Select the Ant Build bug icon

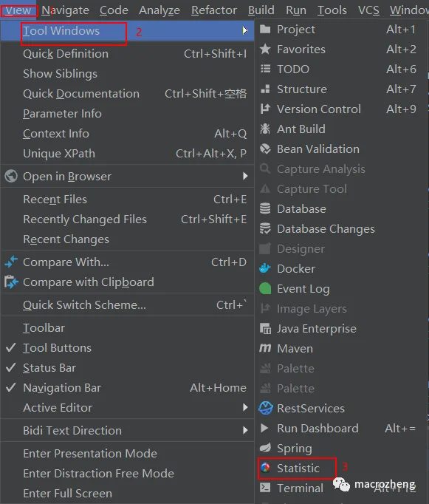[265, 129]
